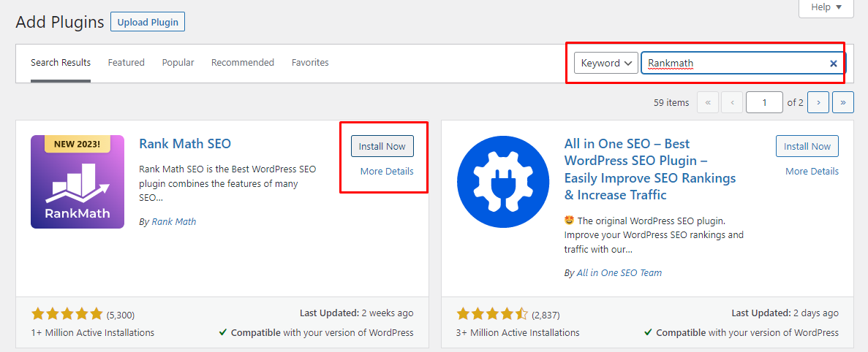Open the Rank Math SEO title link

click(185, 144)
